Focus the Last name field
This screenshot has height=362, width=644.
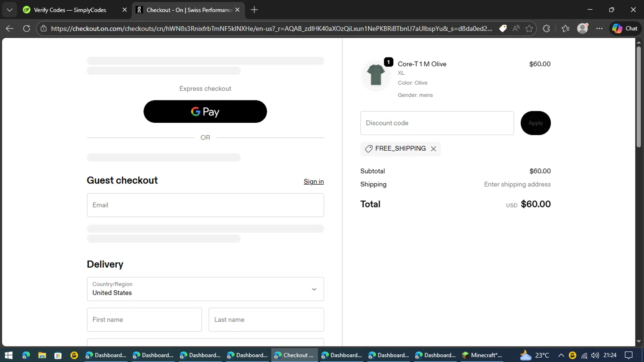pos(266,319)
